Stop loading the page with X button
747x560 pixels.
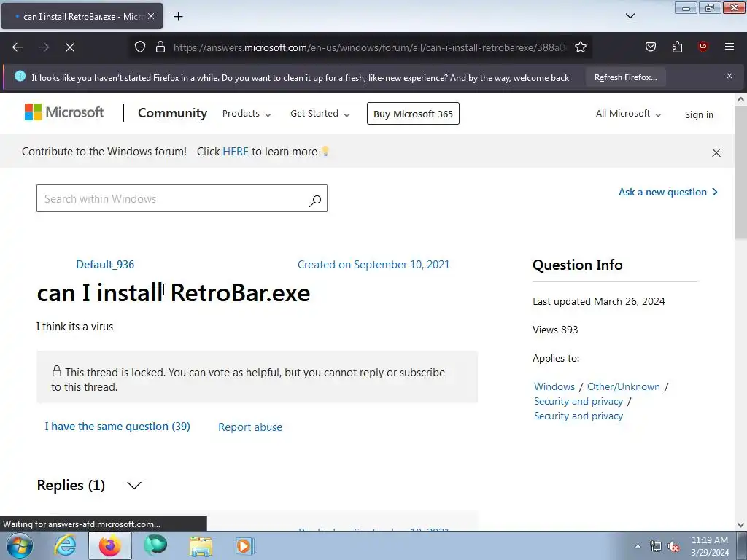[x=70, y=47]
